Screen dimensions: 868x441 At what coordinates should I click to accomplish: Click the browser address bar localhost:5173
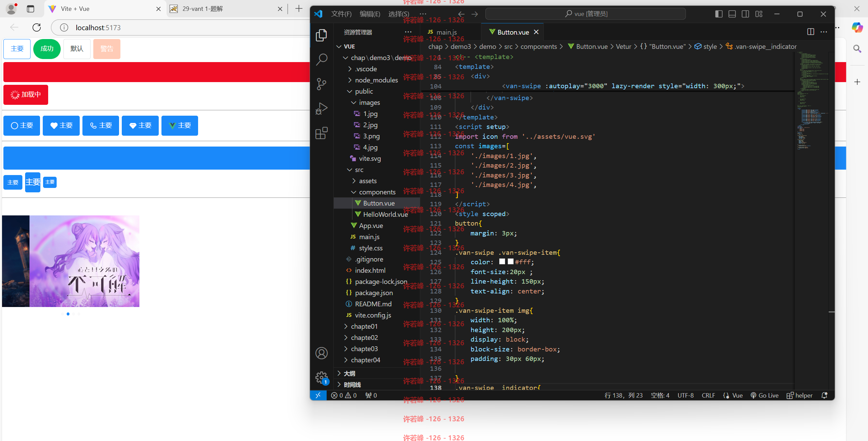[180, 27]
